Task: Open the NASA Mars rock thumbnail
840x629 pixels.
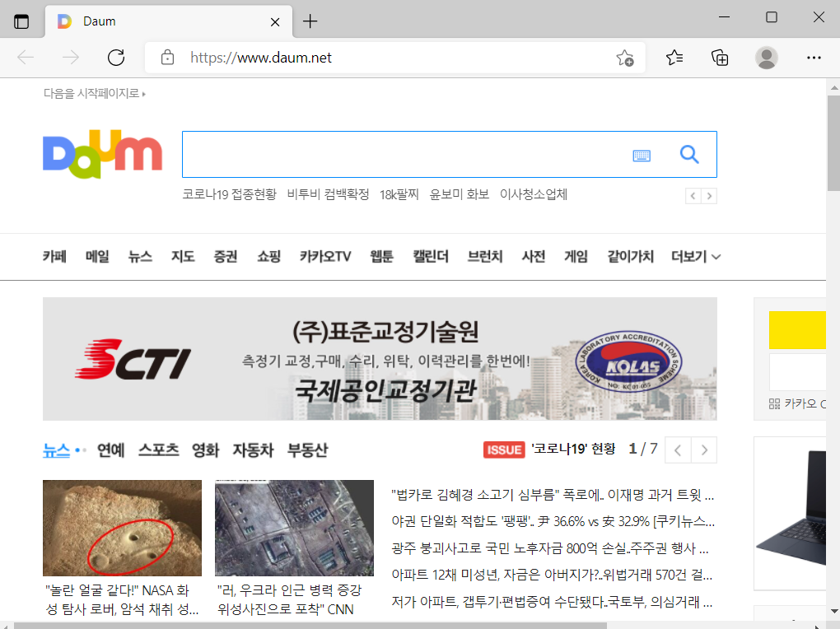Action: 122,529
